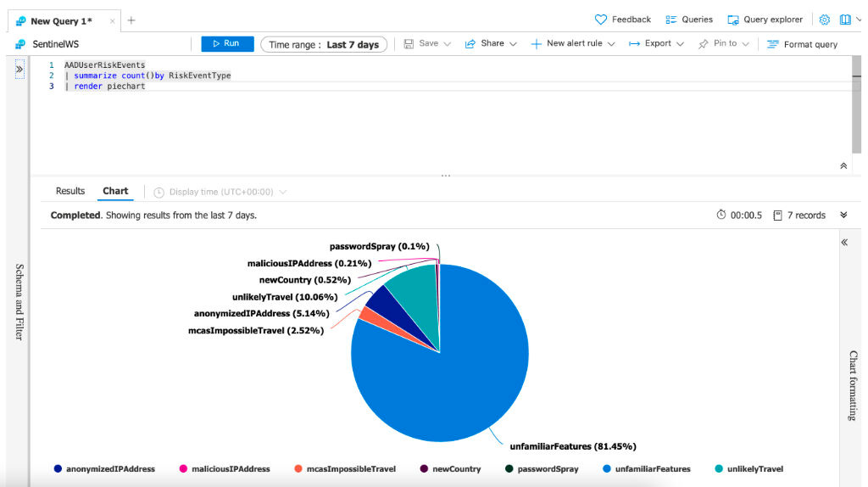Collapse the query editor pane

click(x=843, y=165)
